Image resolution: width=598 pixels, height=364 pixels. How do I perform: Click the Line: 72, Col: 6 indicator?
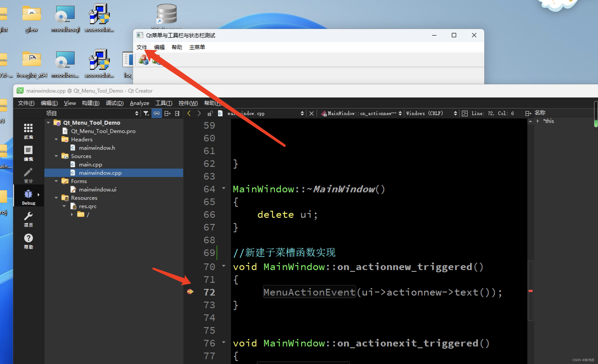coord(492,113)
